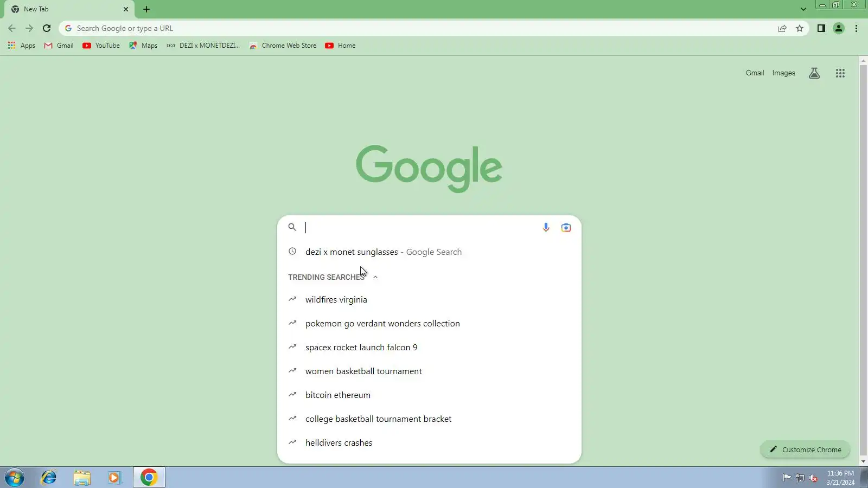Click the Customize Chrome button
This screenshot has height=488, width=868.
coord(805,450)
